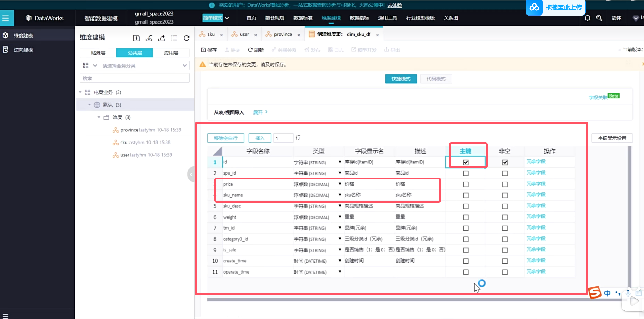Click the 保存 save toolbar button

[209, 50]
